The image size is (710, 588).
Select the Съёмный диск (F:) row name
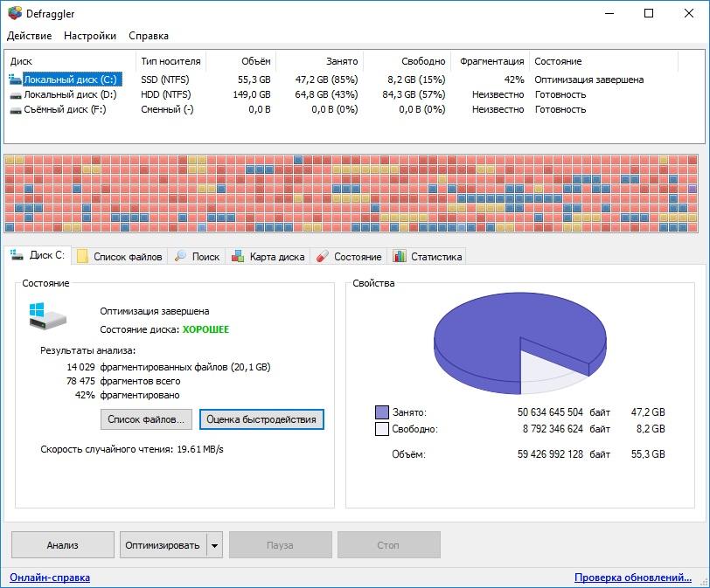point(65,109)
